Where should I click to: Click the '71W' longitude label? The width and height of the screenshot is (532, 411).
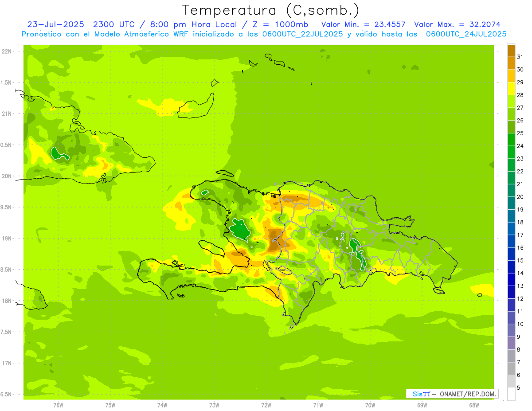tap(318, 405)
